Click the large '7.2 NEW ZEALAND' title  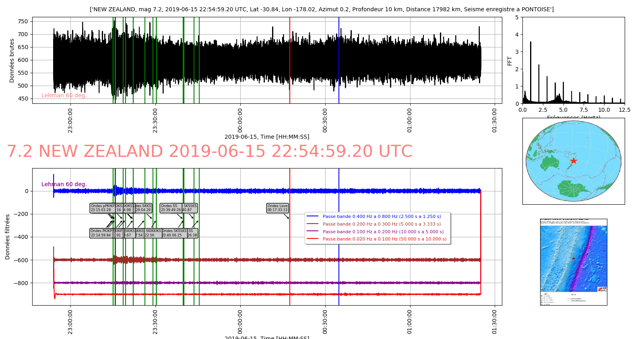coord(210,152)
